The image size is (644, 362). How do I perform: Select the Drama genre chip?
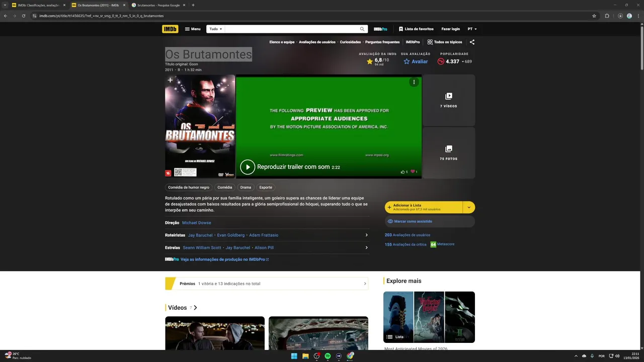coord(246,188)
